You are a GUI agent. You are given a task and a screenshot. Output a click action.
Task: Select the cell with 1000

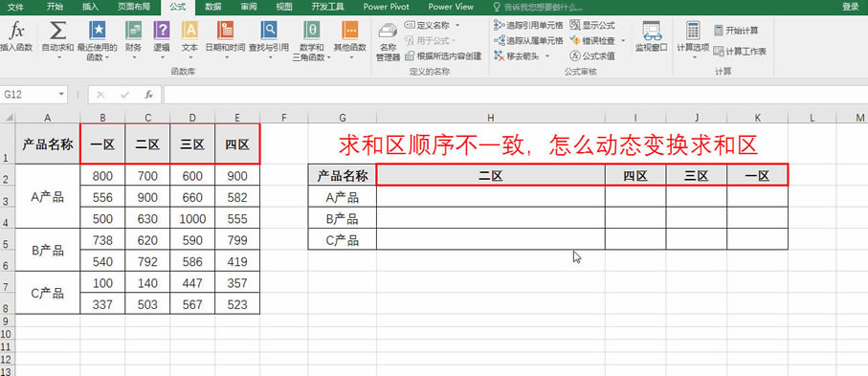[x=192, y=219]
